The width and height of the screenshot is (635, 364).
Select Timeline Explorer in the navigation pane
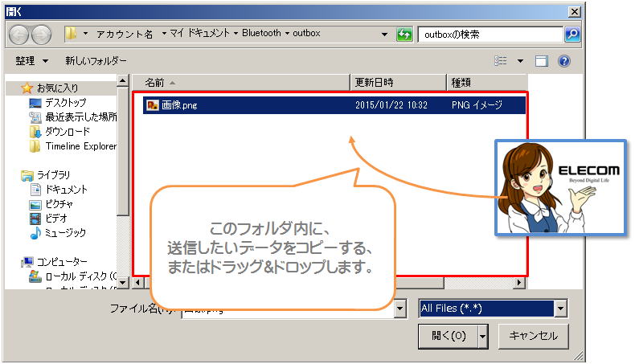coord(81,146)
